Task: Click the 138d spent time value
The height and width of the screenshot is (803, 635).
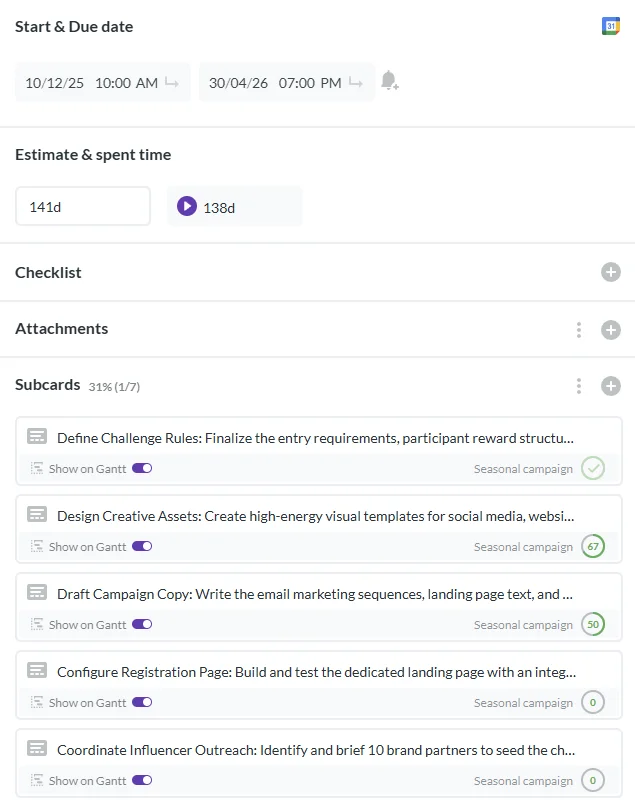Action: [219, 208]
